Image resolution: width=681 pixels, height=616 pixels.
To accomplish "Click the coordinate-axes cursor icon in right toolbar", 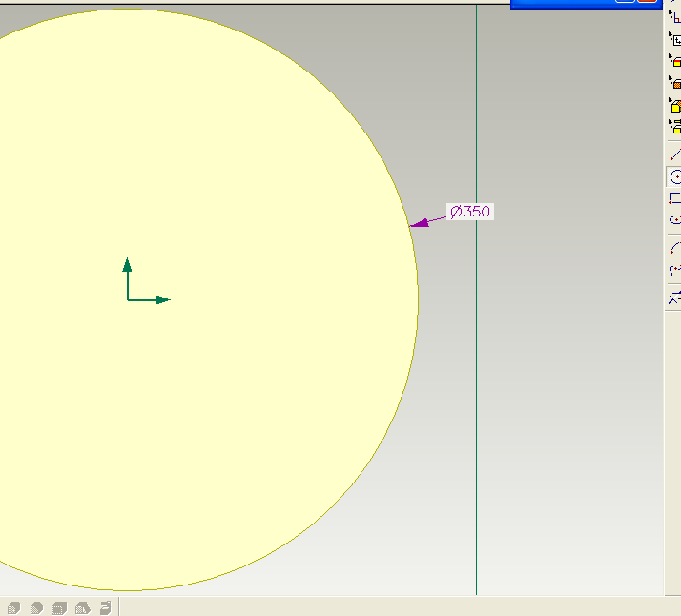I will [675, 17].
